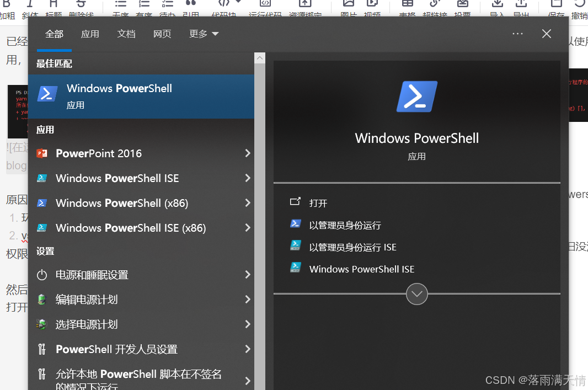The height and width of the screenshot is (390, 588).
Task: Switch to the 网页 search tab
Action: [x=162, y=34]
